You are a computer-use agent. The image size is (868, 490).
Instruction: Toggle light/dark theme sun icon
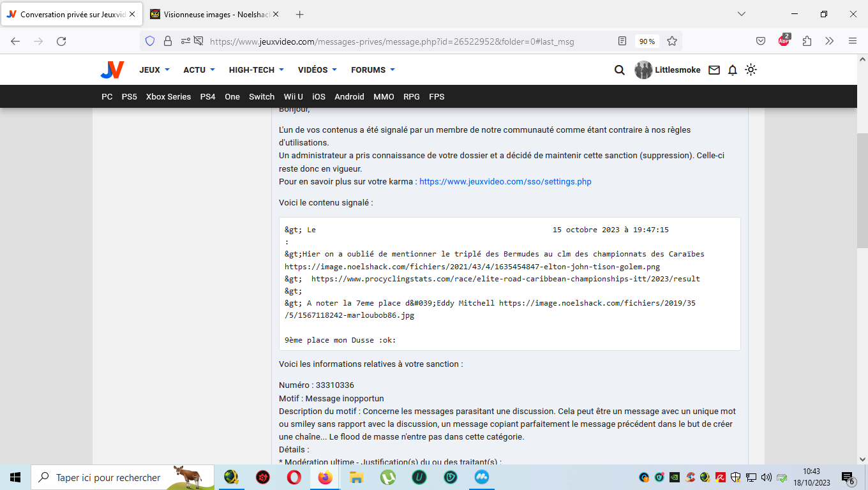coord(751,70)
